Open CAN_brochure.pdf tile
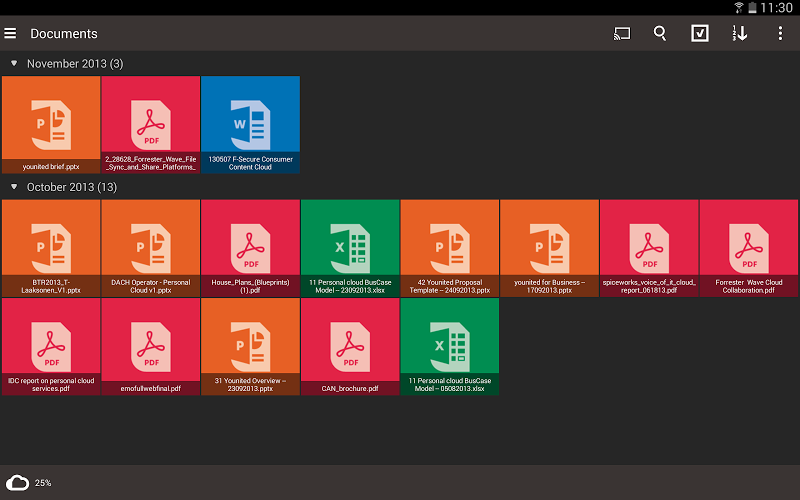Image resolution: width=800 pixels, height=500 pixels. [350, 346]
